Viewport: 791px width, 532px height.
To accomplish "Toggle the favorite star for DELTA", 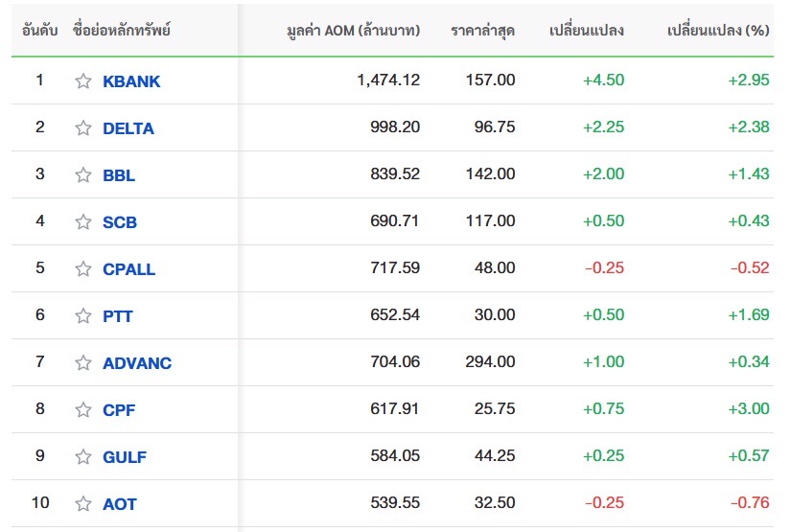I will coord(83,127).
